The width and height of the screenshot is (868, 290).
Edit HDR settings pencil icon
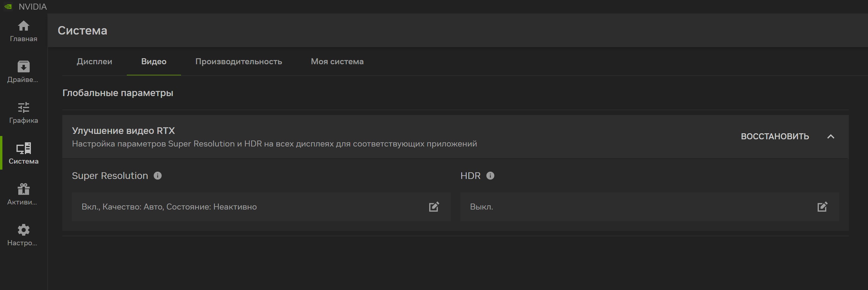[822, 207]
